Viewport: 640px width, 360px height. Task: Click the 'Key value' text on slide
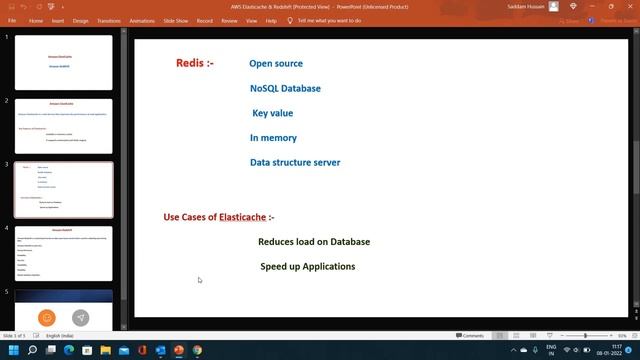click(273, 113)
